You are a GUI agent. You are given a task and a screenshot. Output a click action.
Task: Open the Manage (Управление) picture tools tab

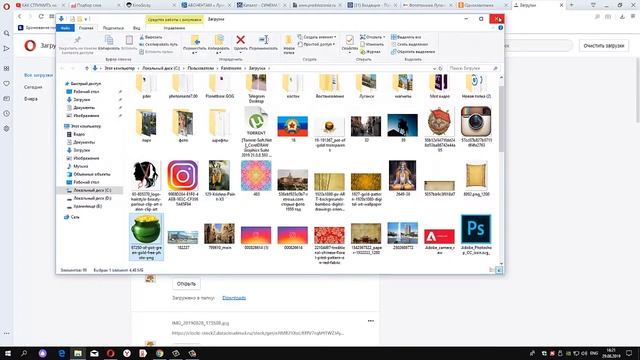click(x=174, y=28)
